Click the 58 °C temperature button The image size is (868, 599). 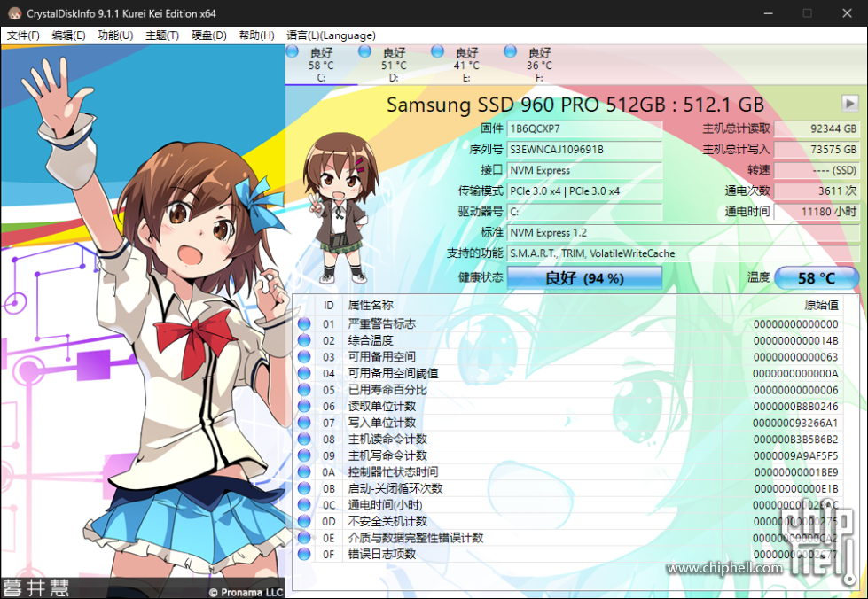pos(817,277)
